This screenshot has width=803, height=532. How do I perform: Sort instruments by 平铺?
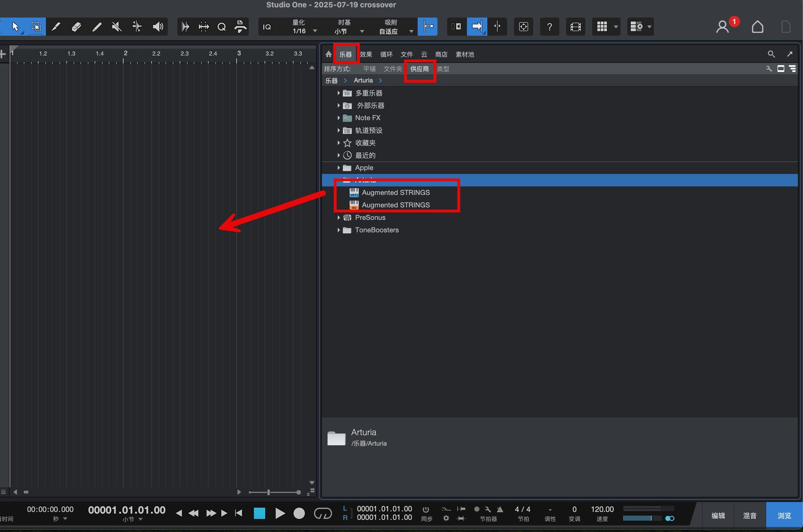[x=369, y=69]
